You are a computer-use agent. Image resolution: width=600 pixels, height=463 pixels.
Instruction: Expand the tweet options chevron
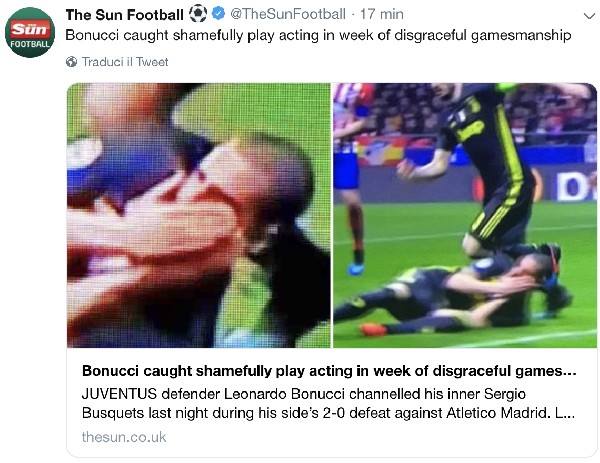(589, 16)
